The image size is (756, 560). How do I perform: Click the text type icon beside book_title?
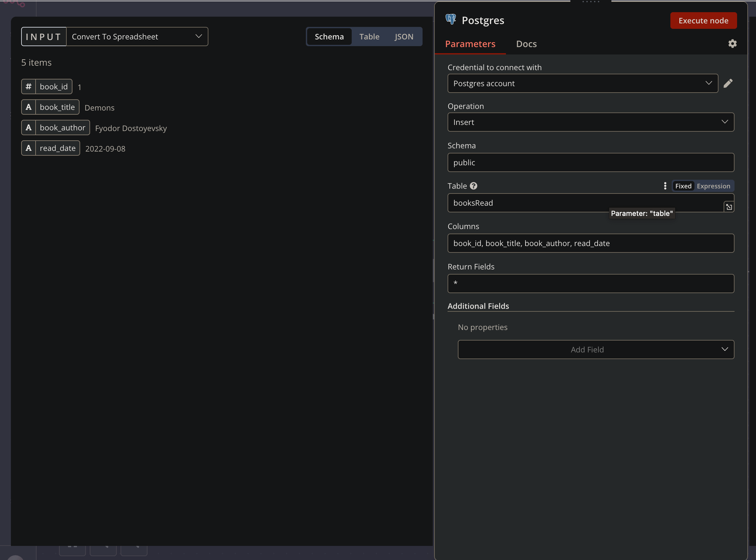(x=29, y=107)
